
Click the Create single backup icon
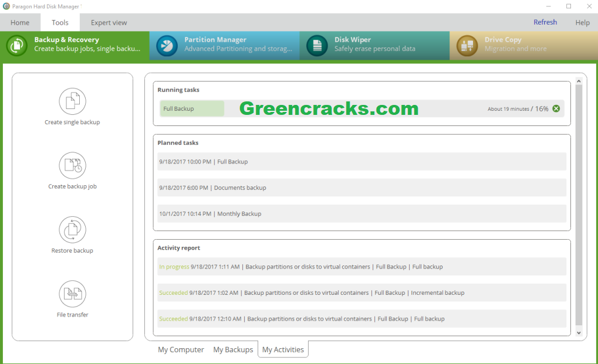[72, 101]
